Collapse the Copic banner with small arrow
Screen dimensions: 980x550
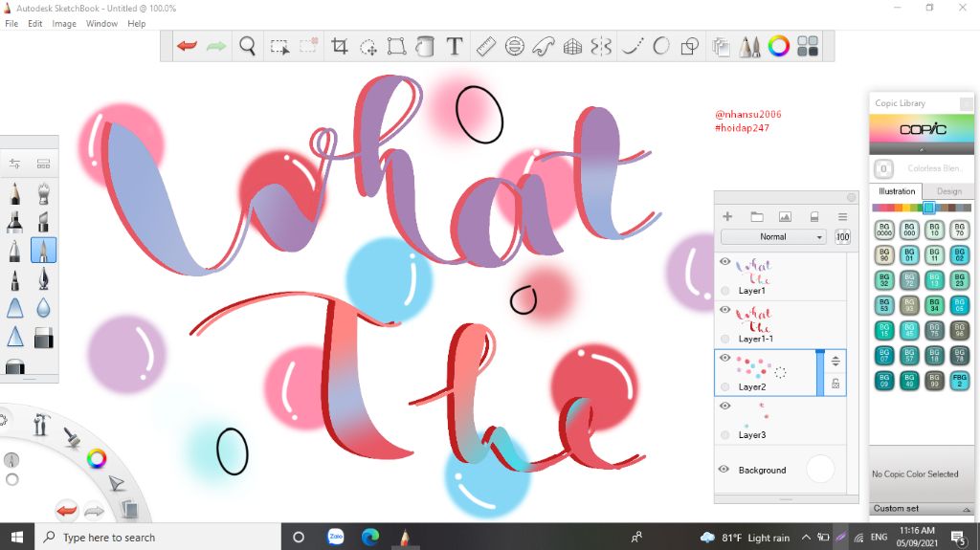922,149
